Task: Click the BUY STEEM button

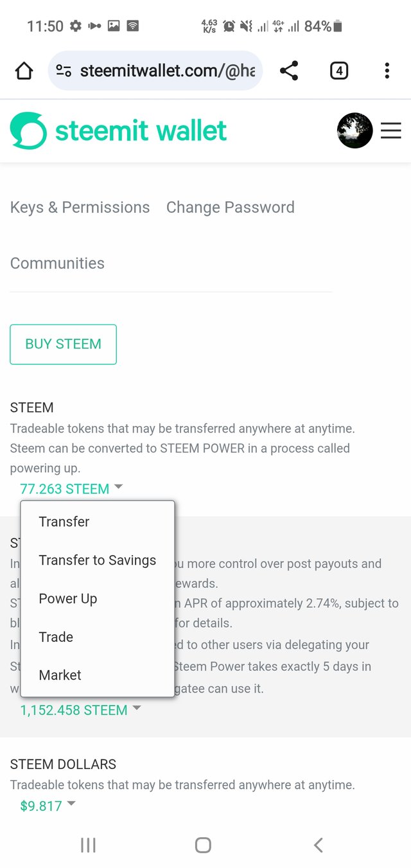Action: tap(63, 344)
